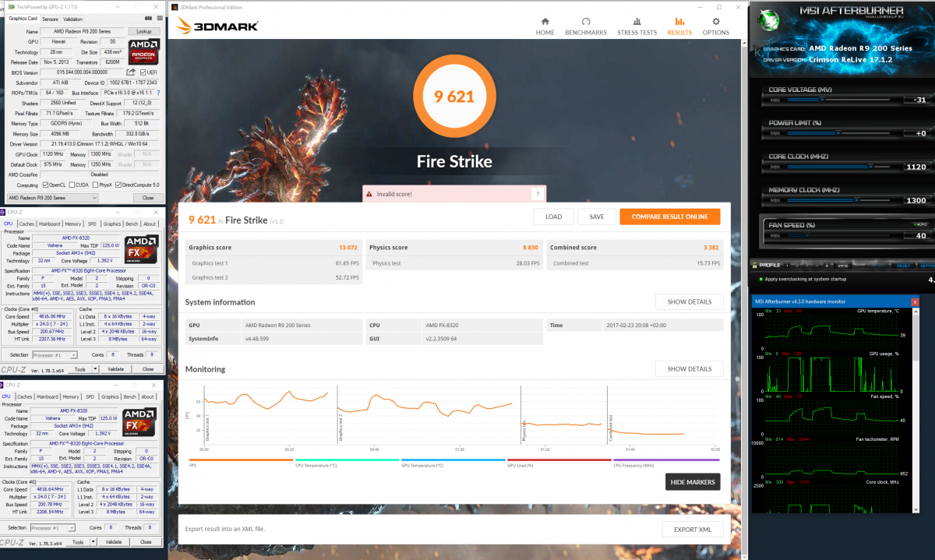Select Afterburner profile slot 1
This screenshot has height=560, width=935.
(787, 266)
